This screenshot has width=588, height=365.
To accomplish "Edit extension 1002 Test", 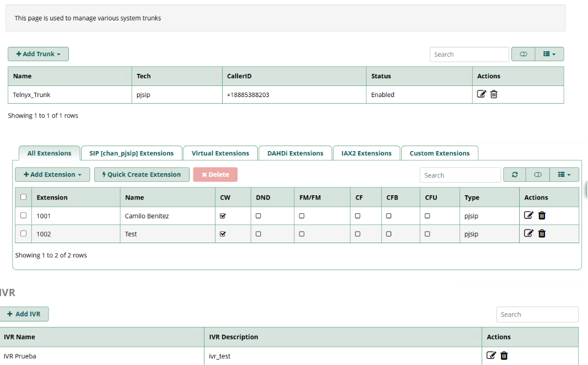I will (x=528, y=233).
